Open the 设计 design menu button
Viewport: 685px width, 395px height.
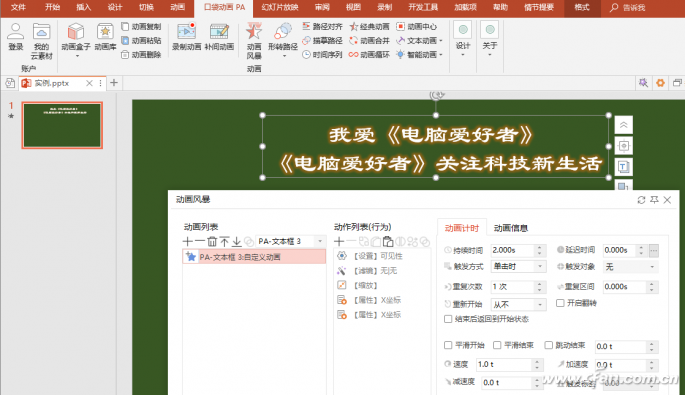click(x=463, y=39)
